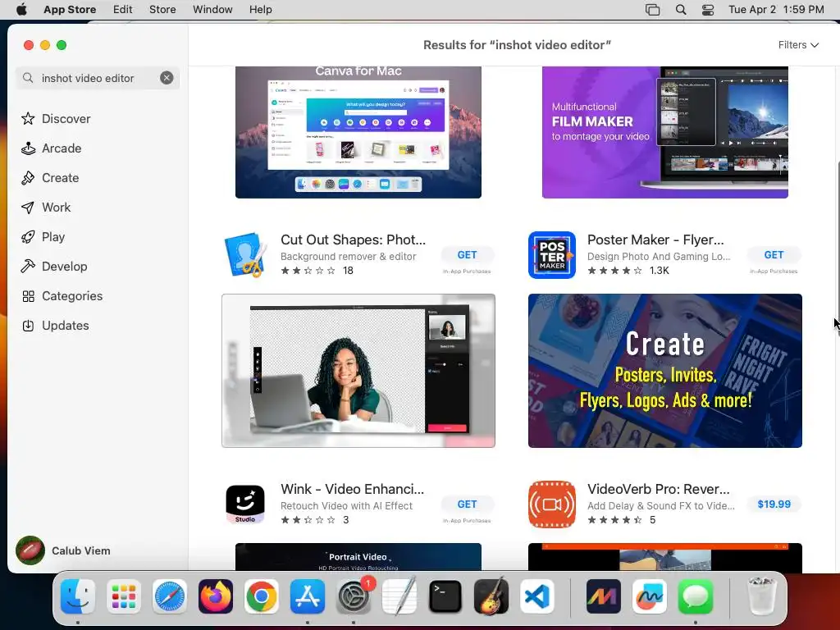Open the Create Posters, Invites screenshot
Screen dimensions: 840x630
[x=664, y=371]
